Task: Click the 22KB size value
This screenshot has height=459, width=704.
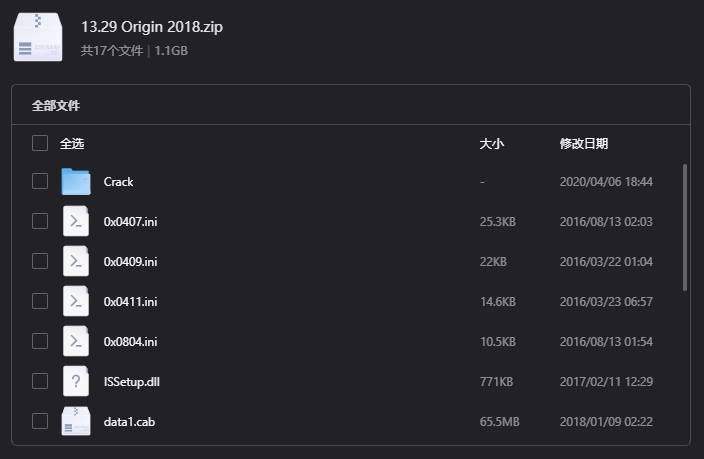Action: tap(493, 261)
